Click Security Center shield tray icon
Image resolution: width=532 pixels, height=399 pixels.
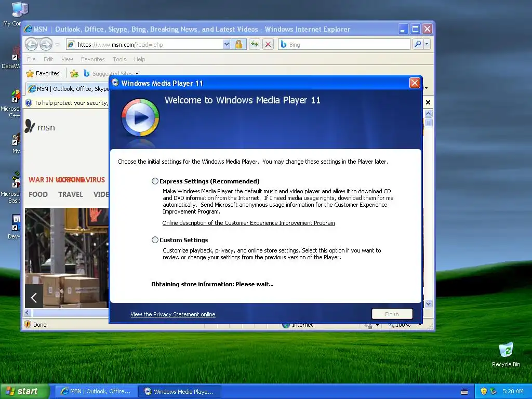coord(484,391)
